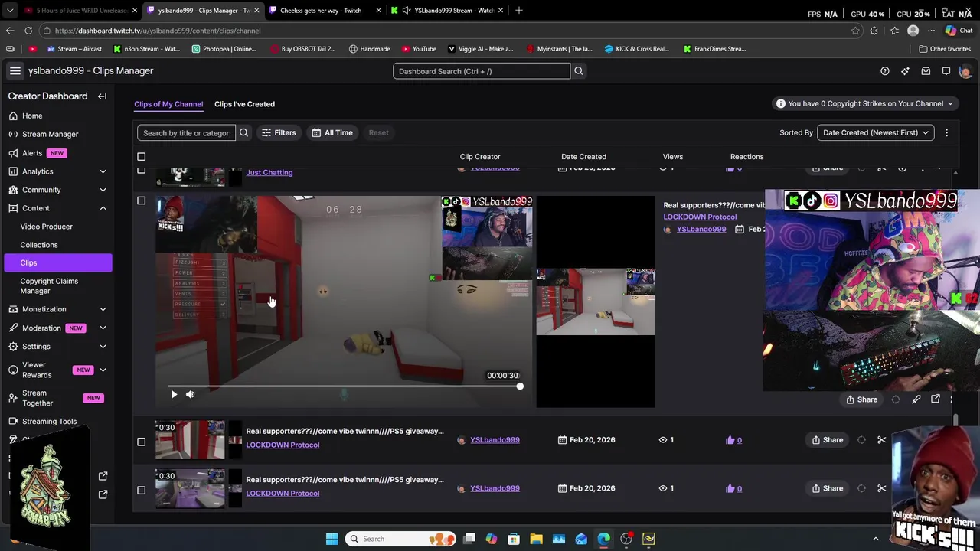Open the user avatar menu
This screenshot has width=980, height=551.
(x=965, y=71)
